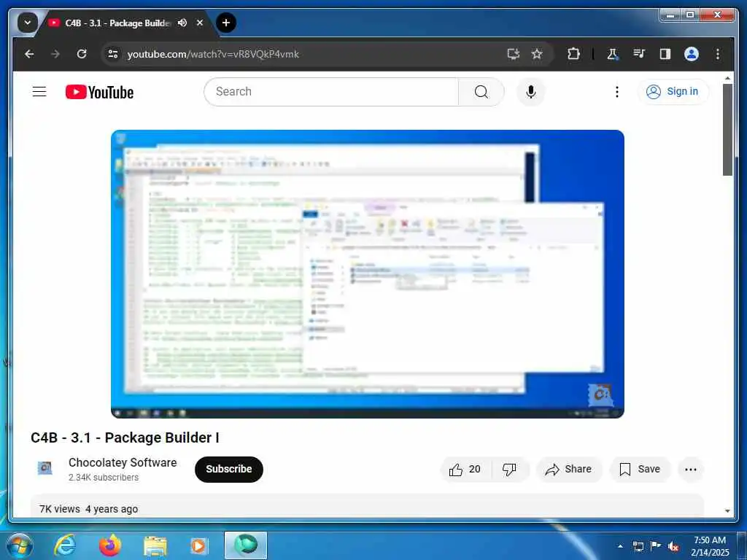
Task: Open Chrome Labs flask icon
Action: pyautogui.click(x=613, y=54)
